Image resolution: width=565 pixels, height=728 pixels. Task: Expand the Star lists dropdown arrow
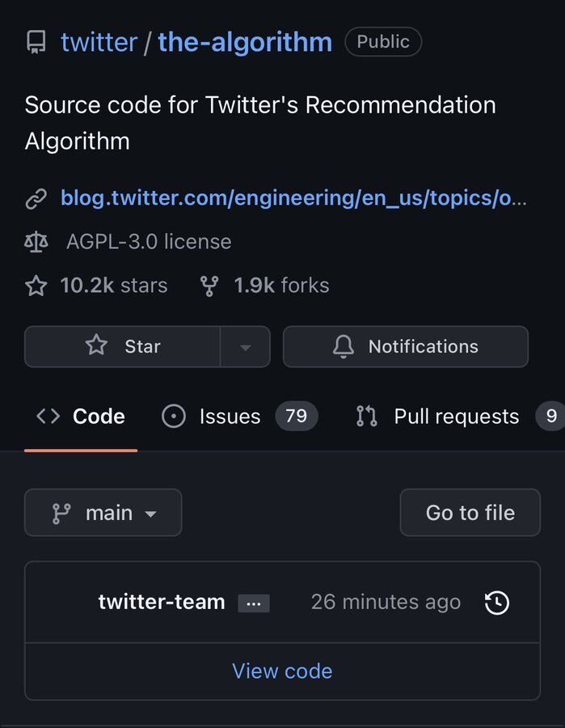(x=246, y=347)
